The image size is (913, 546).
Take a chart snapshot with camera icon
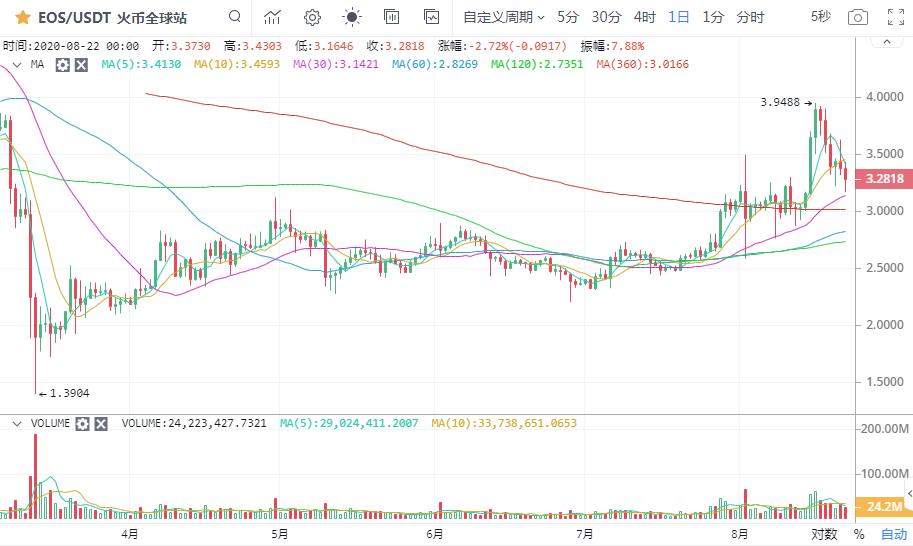pyautogui.click(x=857, y=17)
